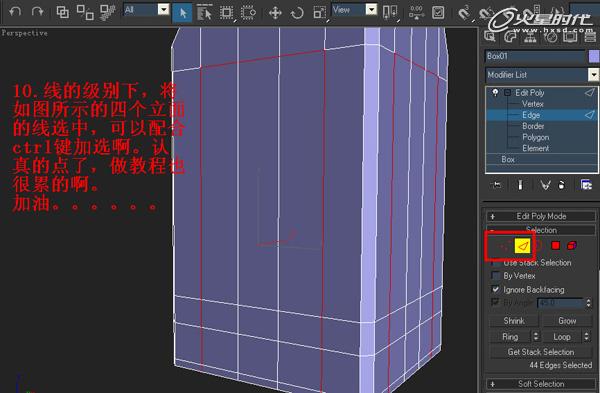Toggle the Window/Crossing selection icon
The height and width of the screenshot is (393, 600).
click(248, 13)
